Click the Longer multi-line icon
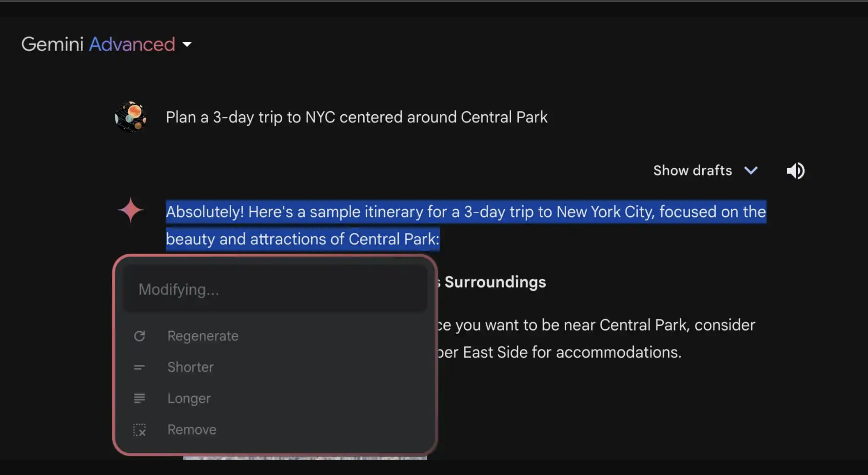868x475 pixels. [x=139, y=398]
